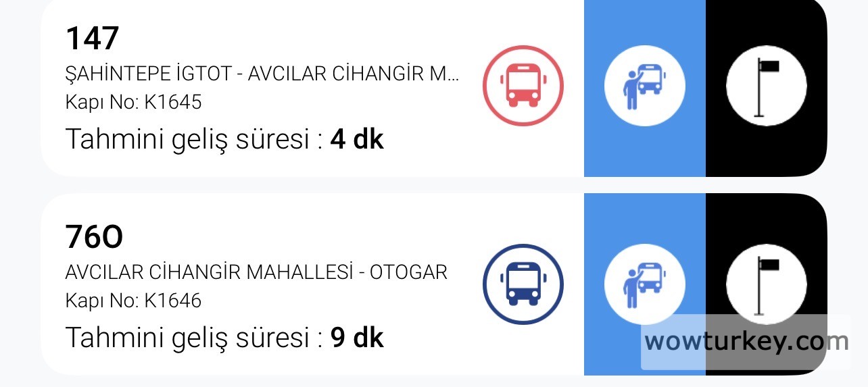This screenshot has width=868, height=387.
Task: Click the wowturkey.com watermark
Action: [746, 342]
